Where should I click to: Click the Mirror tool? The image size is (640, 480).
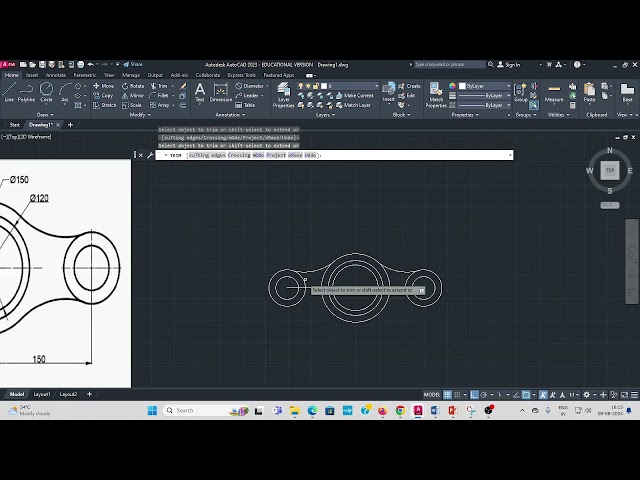[133, 96]
